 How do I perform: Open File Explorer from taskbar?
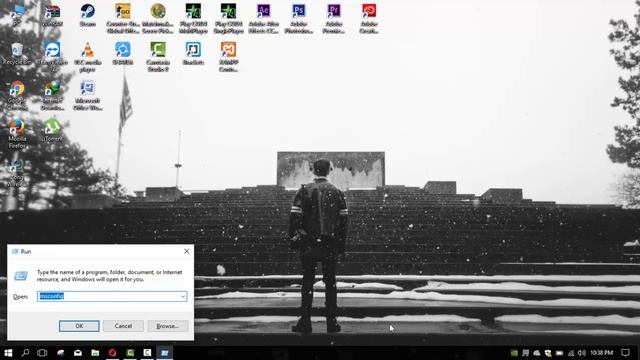[x=95, y=353]
